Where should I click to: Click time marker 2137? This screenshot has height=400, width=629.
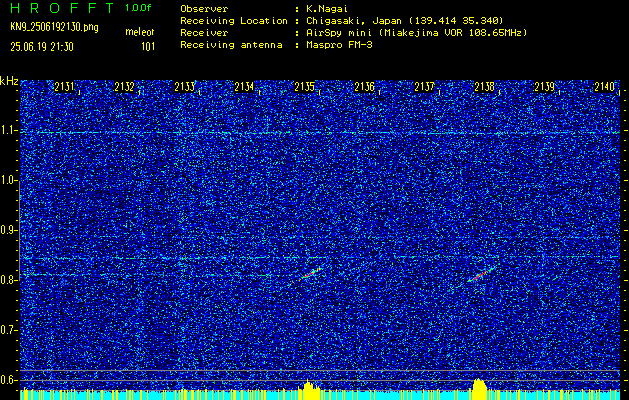pos(424,87)
